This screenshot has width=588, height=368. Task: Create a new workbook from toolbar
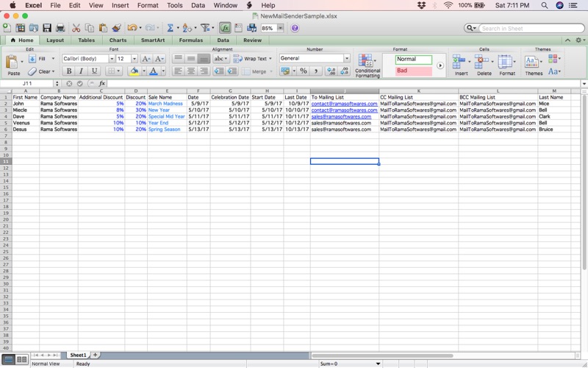click(7, 28)
